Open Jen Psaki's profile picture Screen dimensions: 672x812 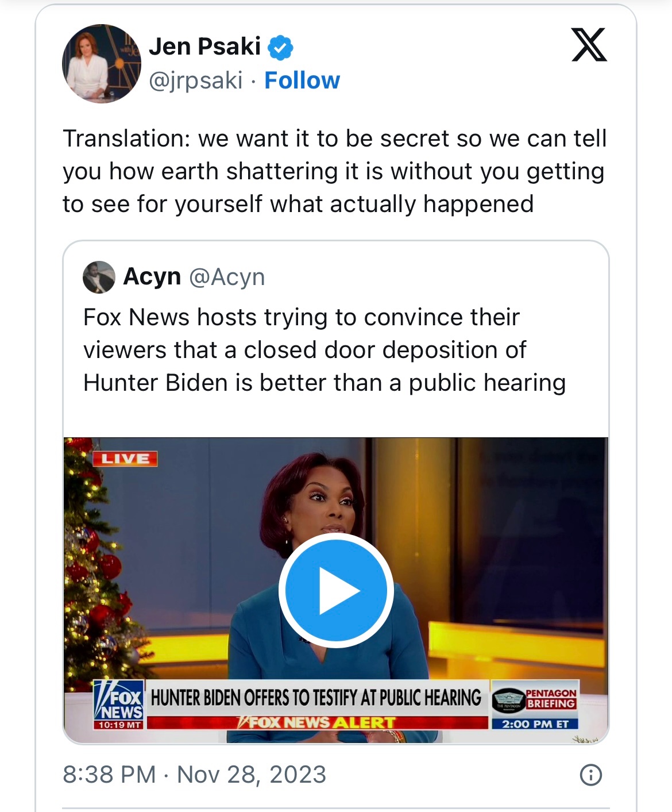tap(101, 64)
